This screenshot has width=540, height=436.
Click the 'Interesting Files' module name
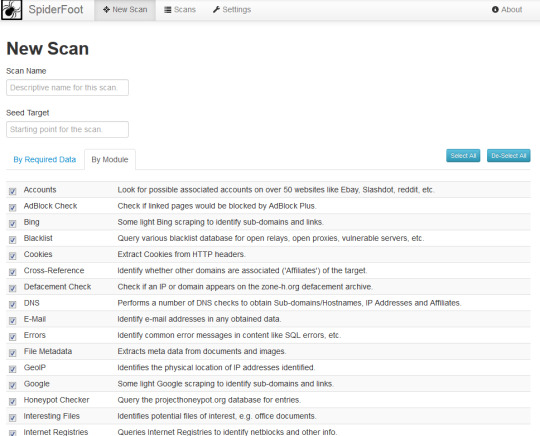pos(52,416)
